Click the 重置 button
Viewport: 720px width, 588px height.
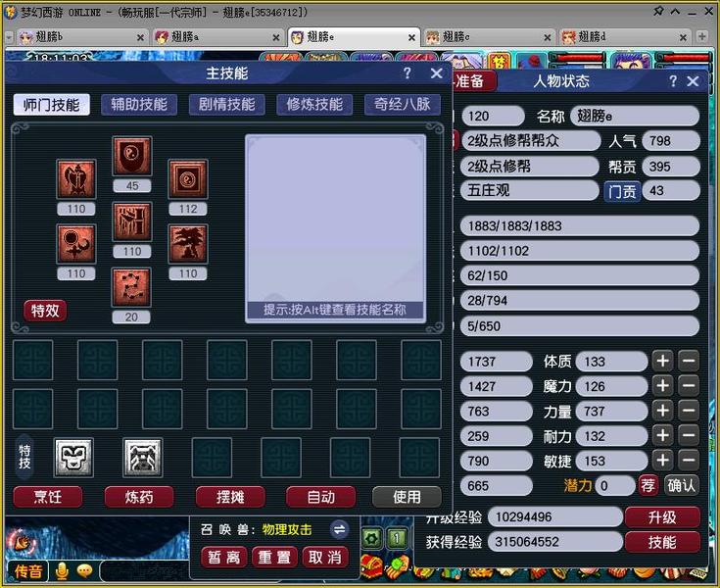point(274,558)
